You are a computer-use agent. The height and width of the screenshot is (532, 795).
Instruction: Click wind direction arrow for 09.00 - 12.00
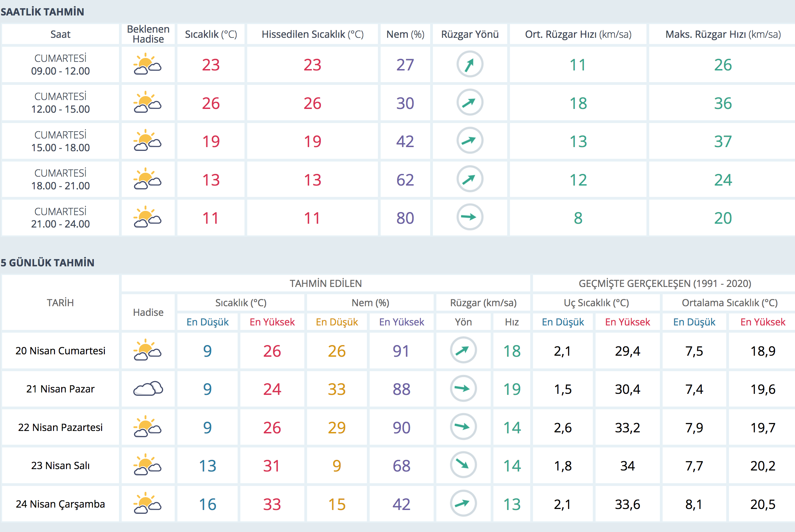pos(470,64)
